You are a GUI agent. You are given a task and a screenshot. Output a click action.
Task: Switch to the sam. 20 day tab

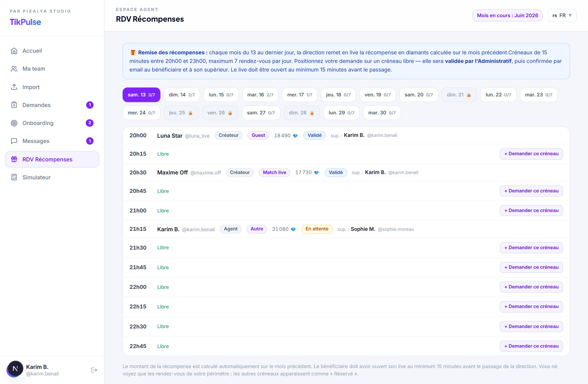point(419,95)
